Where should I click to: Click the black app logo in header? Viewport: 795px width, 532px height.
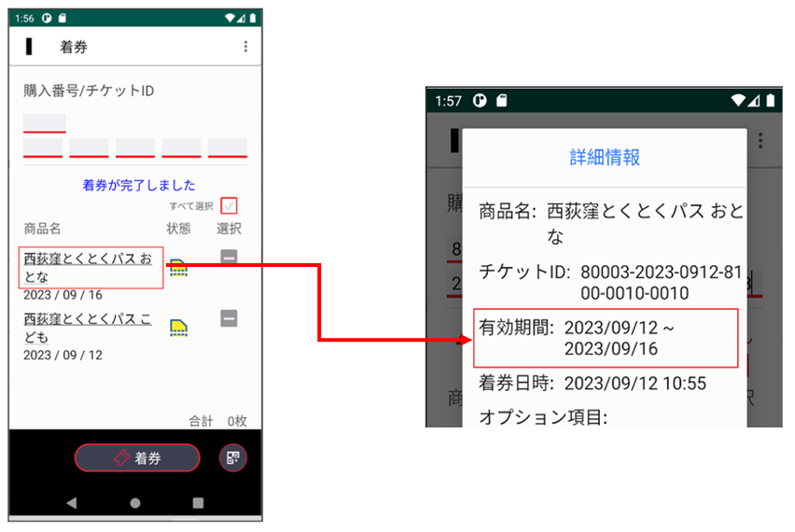(x=31, y=47)
